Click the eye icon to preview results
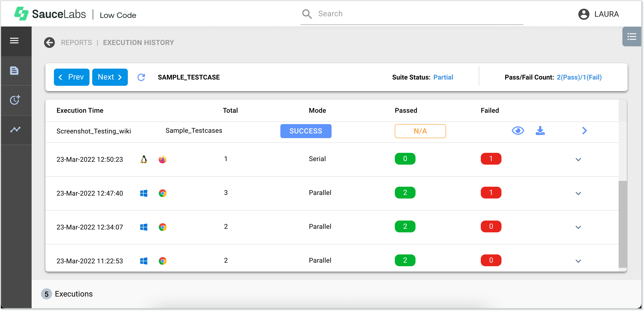The width and height of the screenshot is (644, 311). pyautogui.click(x=516, y=131)
